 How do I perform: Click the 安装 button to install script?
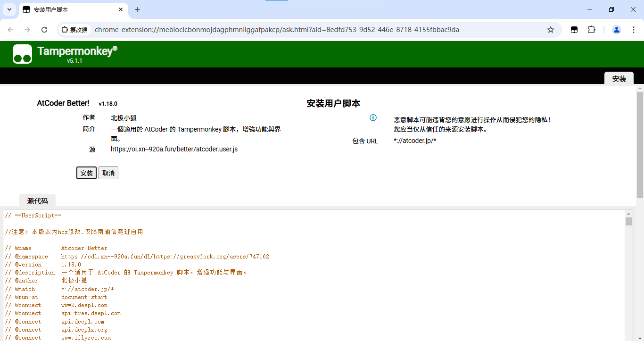click(x=87, y=173)
